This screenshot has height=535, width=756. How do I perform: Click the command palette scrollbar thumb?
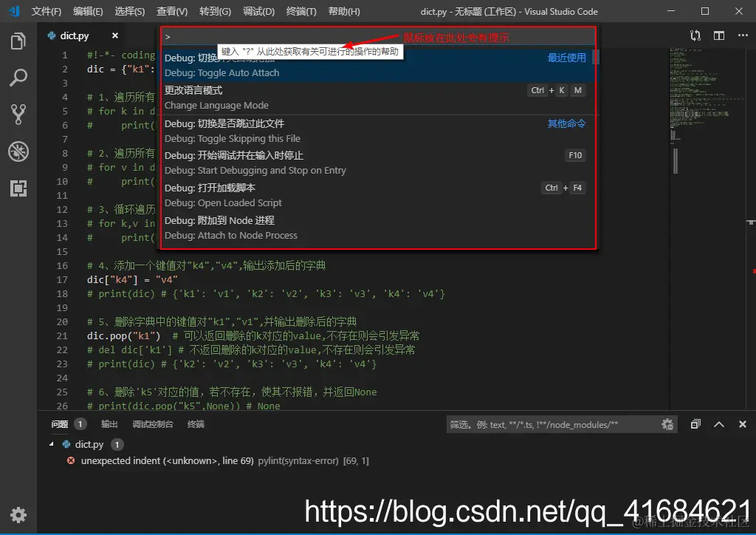click(595, 57)
